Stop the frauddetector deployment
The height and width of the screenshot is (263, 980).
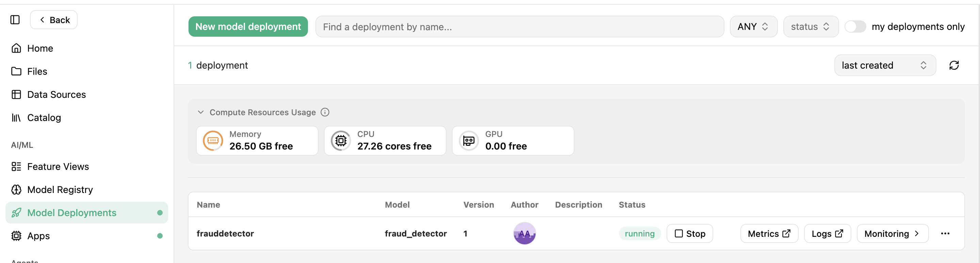point(690,233)
